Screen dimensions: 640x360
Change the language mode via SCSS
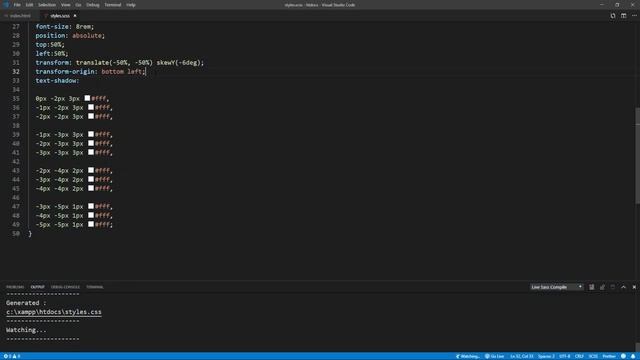[x=593, y=356]
